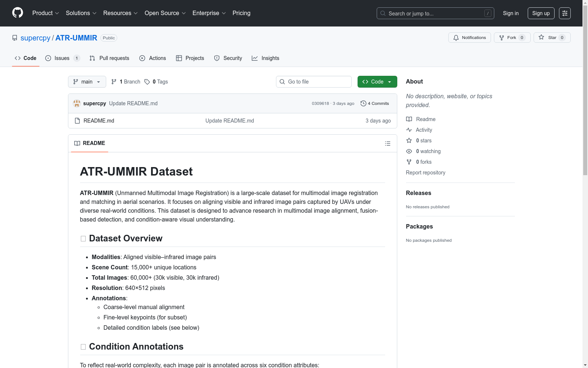
Task: Click the GitHub logo icon
Action: pyautogui.click(x=18, y=13)
